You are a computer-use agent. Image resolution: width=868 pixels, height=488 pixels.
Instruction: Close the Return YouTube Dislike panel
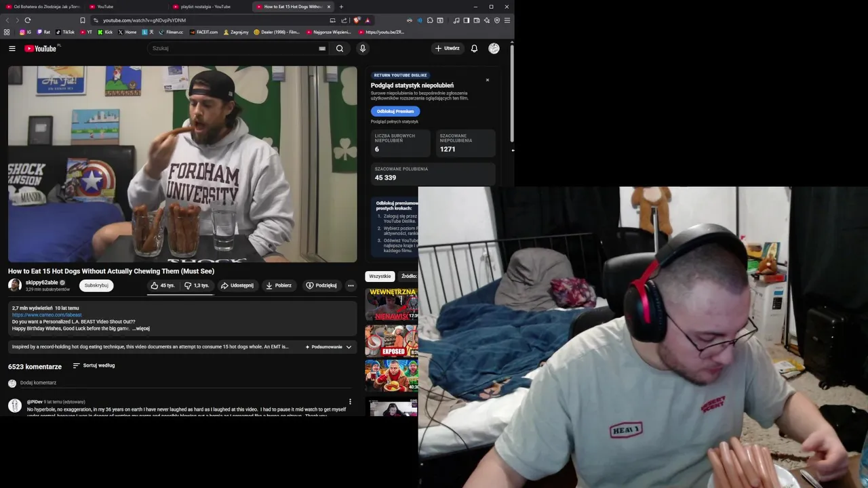coord(487,80)
